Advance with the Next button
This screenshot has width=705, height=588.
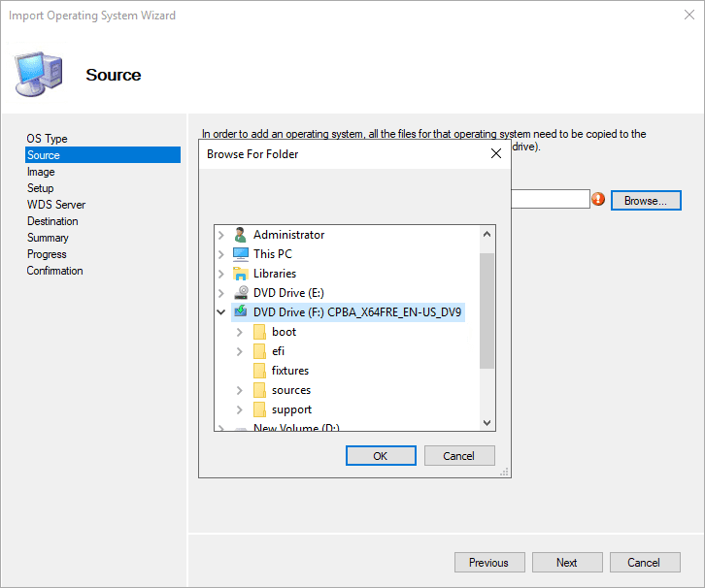567,563
